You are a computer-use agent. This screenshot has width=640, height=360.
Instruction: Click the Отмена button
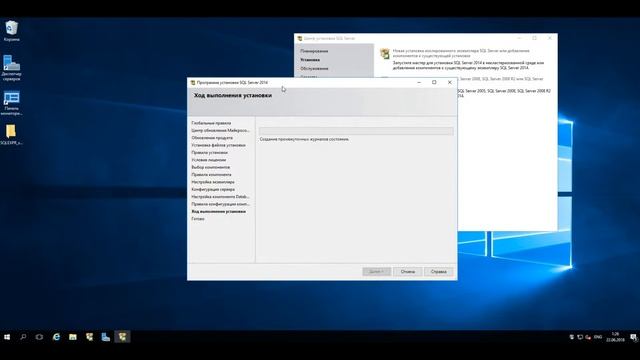click(x=408, y=272)
